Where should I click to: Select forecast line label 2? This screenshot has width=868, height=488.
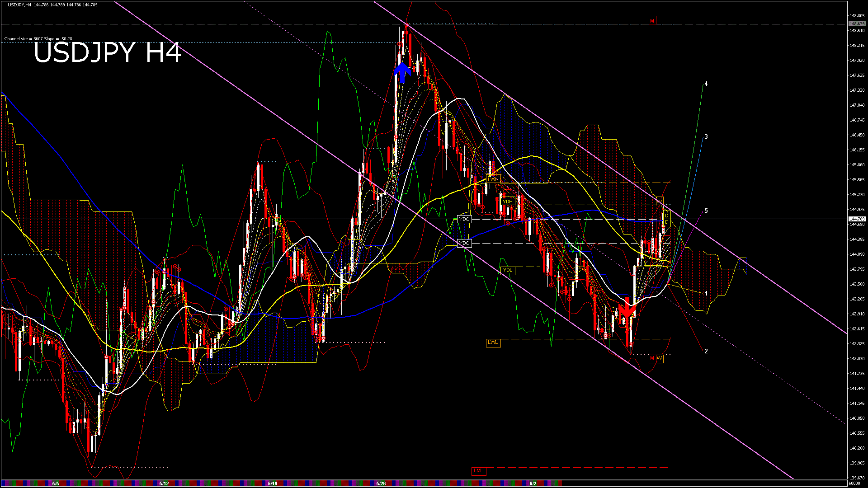[x=706, y=351]
